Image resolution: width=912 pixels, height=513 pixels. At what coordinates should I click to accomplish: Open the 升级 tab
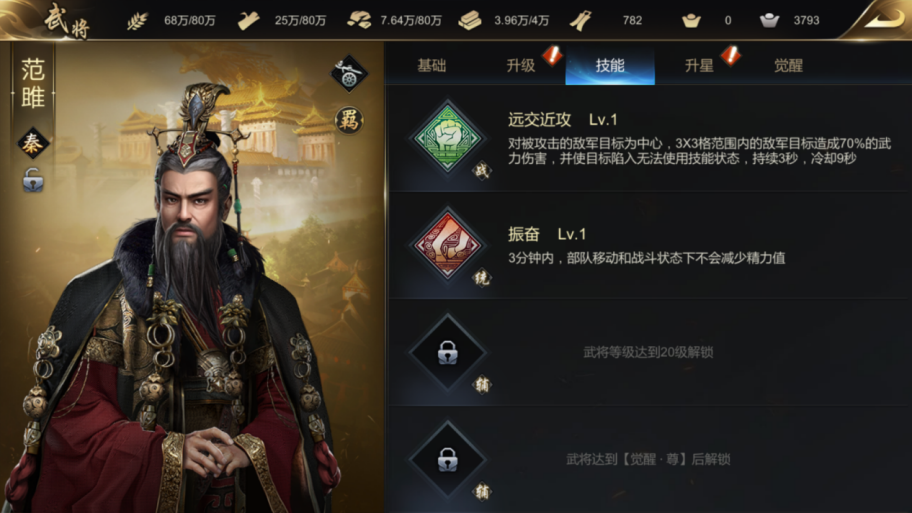[521, 65]
